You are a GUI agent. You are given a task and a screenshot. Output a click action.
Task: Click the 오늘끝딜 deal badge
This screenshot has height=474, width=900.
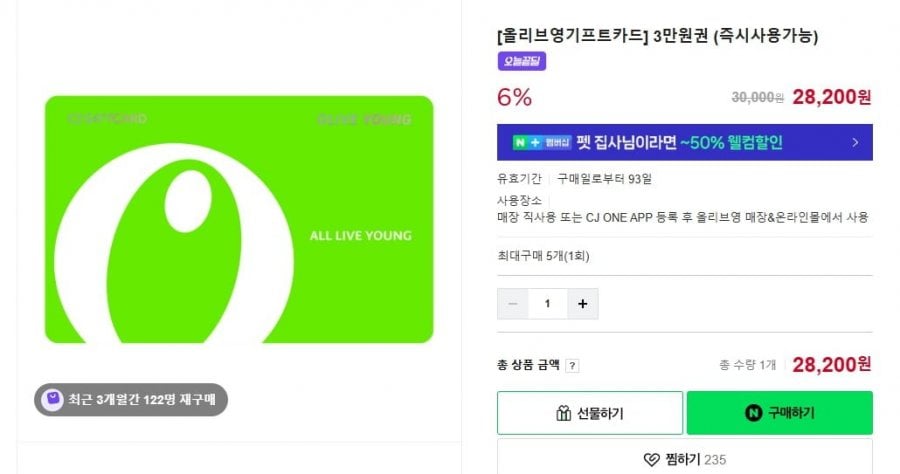pos(521,62)
